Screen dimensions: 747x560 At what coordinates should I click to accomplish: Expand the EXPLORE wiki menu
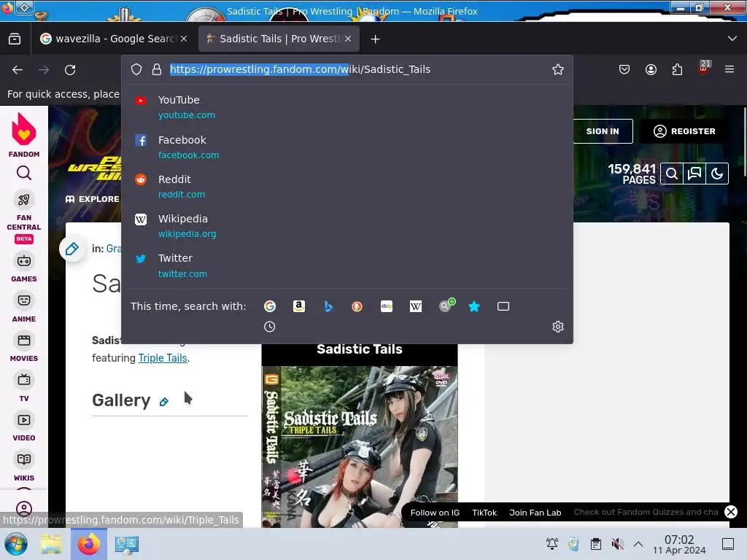tap(93, 199)
